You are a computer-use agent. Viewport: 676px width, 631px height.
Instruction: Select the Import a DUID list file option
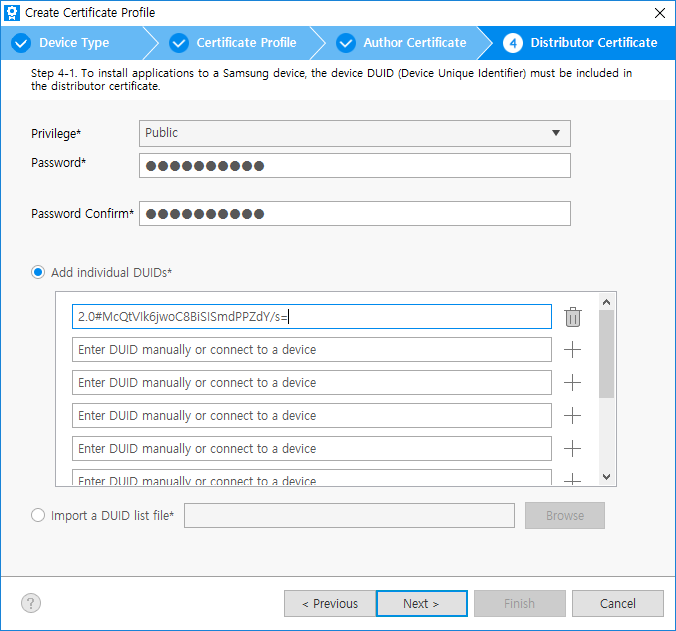[39, 516]
